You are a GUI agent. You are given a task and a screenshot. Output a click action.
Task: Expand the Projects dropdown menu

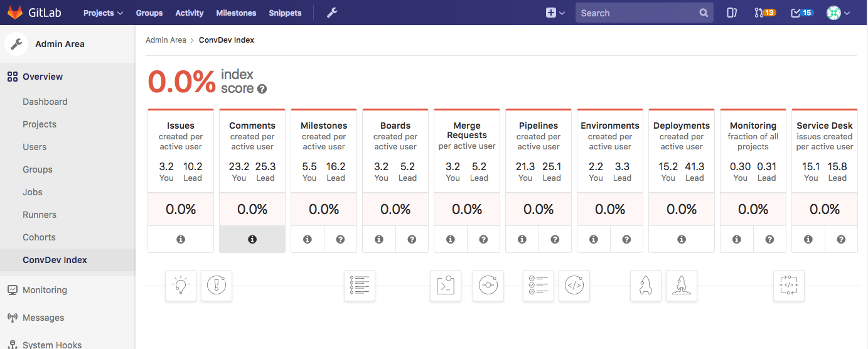point(103,13)
